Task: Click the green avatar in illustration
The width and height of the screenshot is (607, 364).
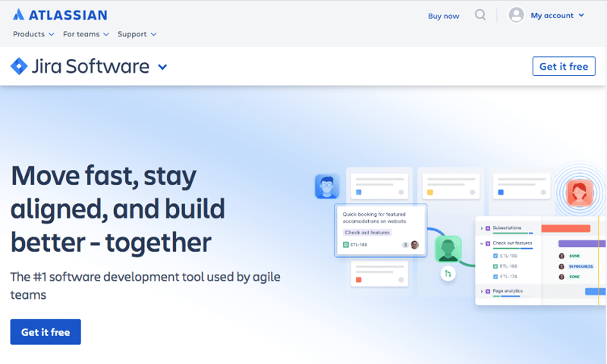Action: tap(448, 249)
